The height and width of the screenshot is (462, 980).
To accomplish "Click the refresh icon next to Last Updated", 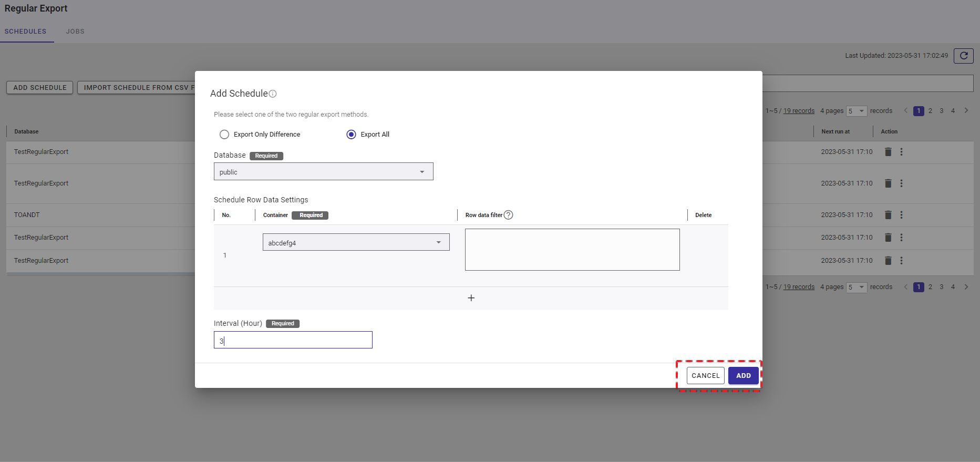I will (963, 56).
